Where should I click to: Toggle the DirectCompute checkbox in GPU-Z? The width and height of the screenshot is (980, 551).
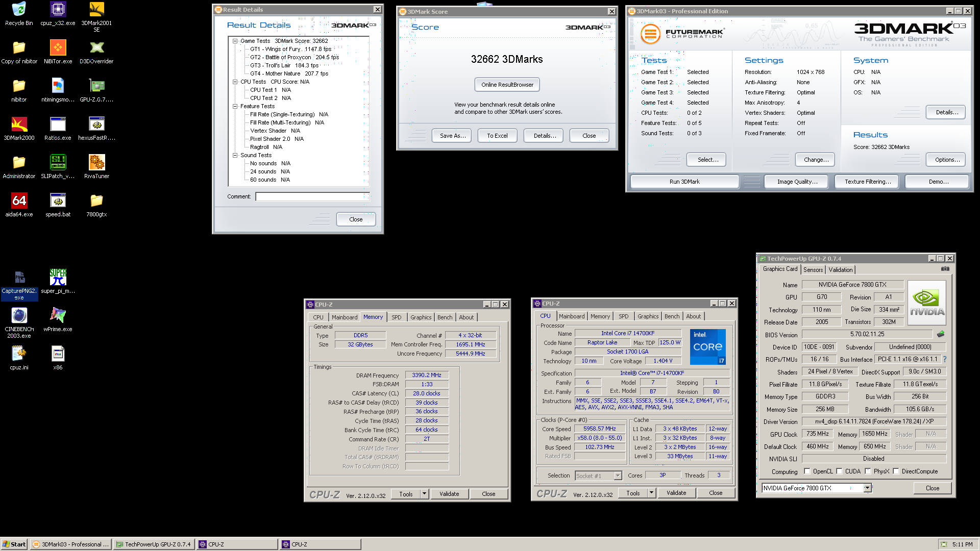(896, 471)
